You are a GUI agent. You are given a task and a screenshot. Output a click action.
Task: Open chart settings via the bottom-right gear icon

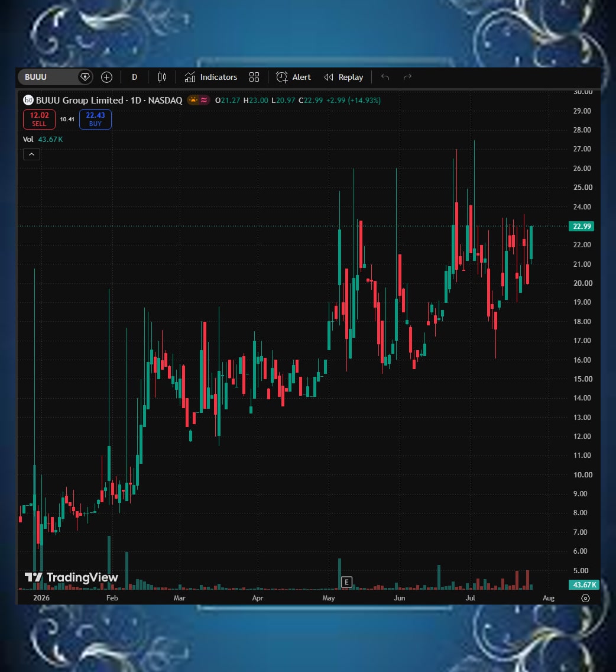585,598
